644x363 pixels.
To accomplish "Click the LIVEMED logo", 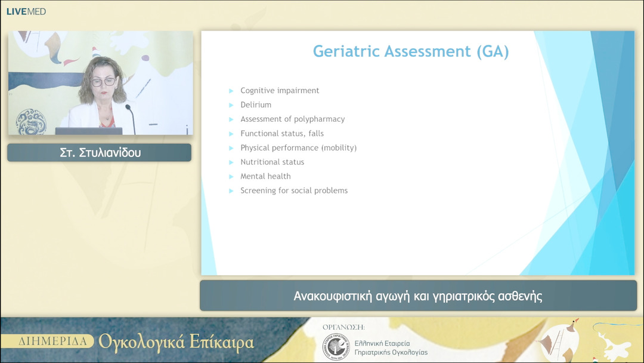I will click(x=26, y=11).
